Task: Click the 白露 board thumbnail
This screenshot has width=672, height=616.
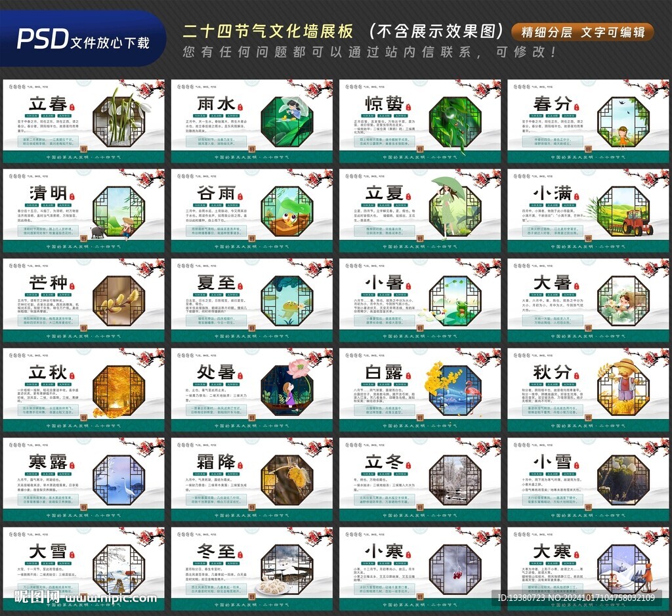Action: (420, 390)
